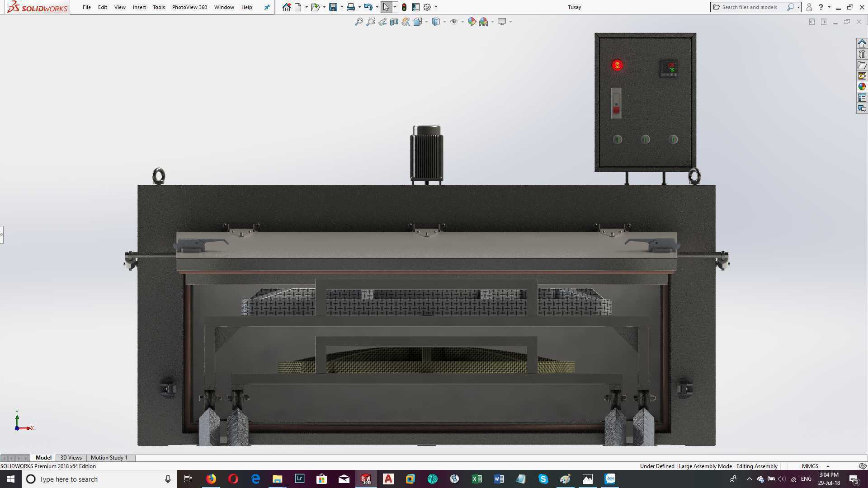This screenshot has height=488, width=868.
Task: Click the Save floppy disk icon
Action: pos(333,7)
